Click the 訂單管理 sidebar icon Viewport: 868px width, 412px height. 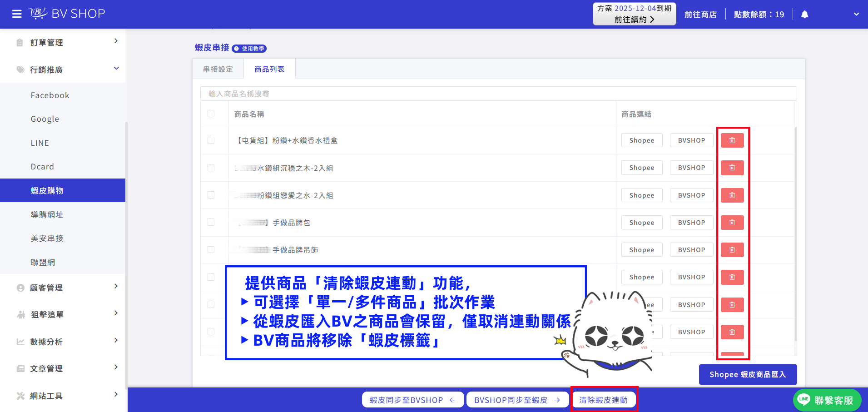point(20,43)
